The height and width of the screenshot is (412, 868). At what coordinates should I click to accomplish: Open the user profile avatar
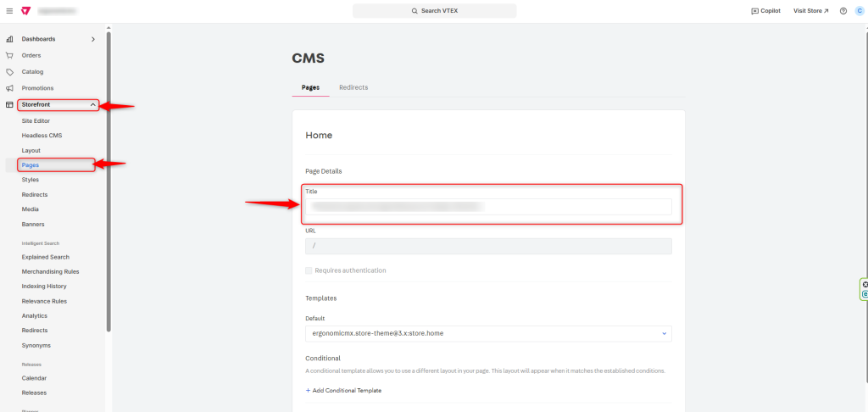click(x=859, y=11)
